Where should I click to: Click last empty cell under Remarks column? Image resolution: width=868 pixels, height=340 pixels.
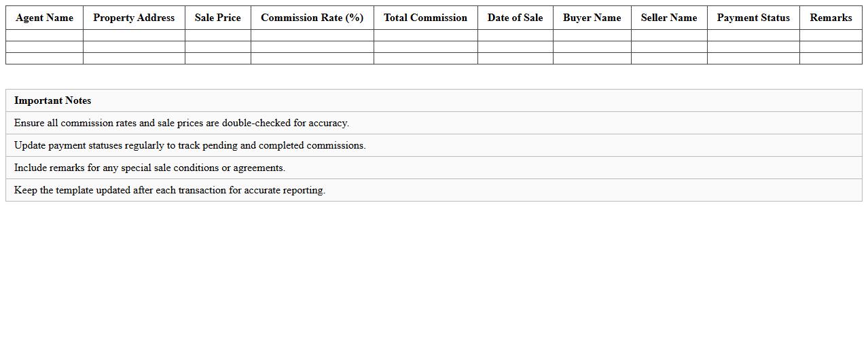830,58
